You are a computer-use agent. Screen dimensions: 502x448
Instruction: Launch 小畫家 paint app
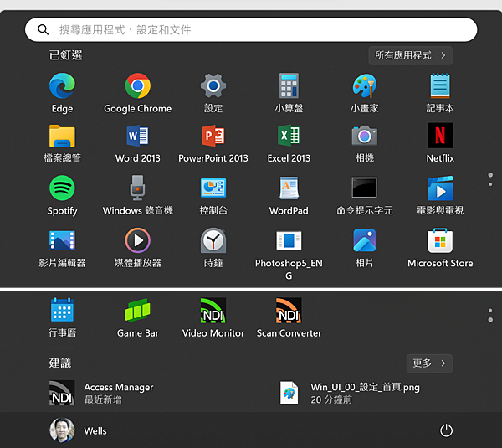(x=364, y=93)
